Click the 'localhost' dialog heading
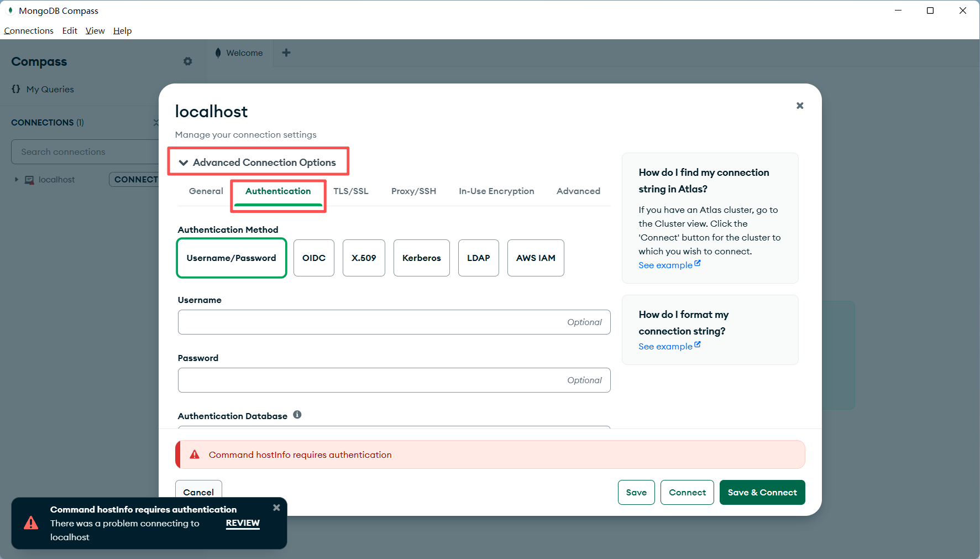Screen dimensions: 980x559 click(x=211, y=112)
